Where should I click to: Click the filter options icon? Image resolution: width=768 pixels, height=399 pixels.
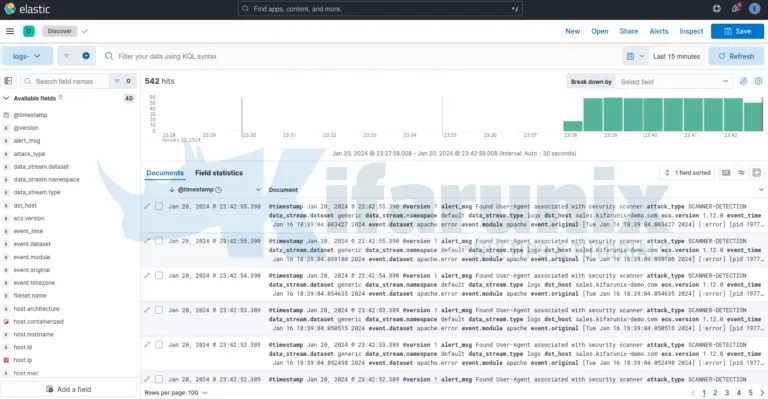[67, 56]
